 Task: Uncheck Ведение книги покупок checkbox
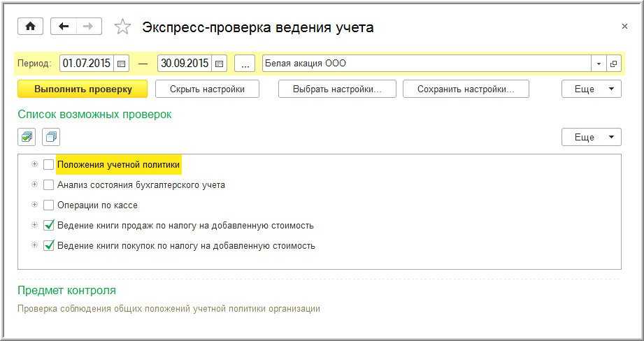(48, 246)
